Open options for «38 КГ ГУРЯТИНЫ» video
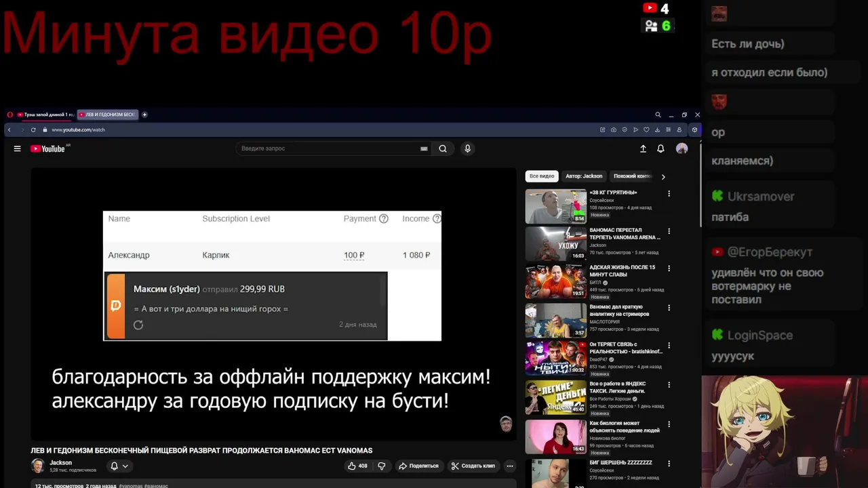The height and width of the screenshot is (488, 868). [669, 193]
